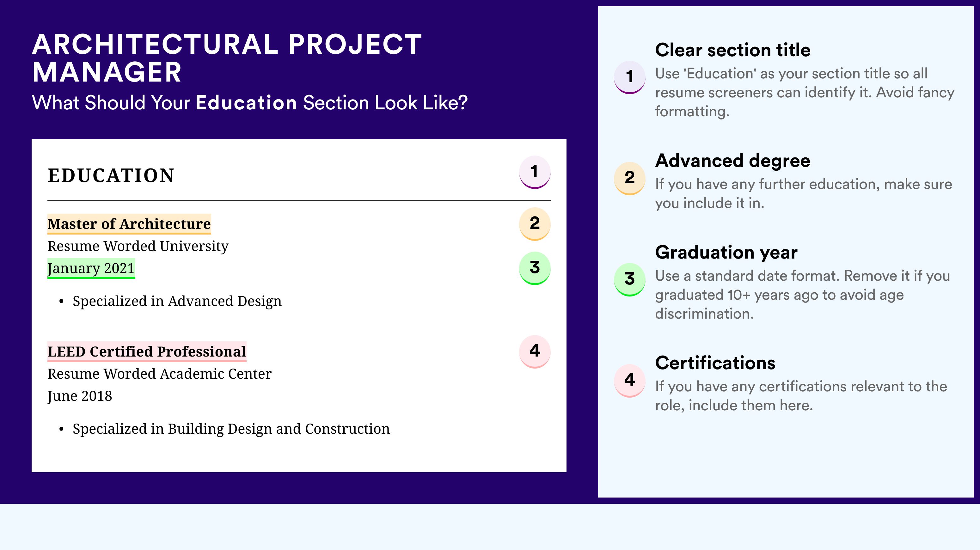The width and height of the screenshot is (980, 550).
Task: Click the Certifications heading
Action: pos(715,363)
